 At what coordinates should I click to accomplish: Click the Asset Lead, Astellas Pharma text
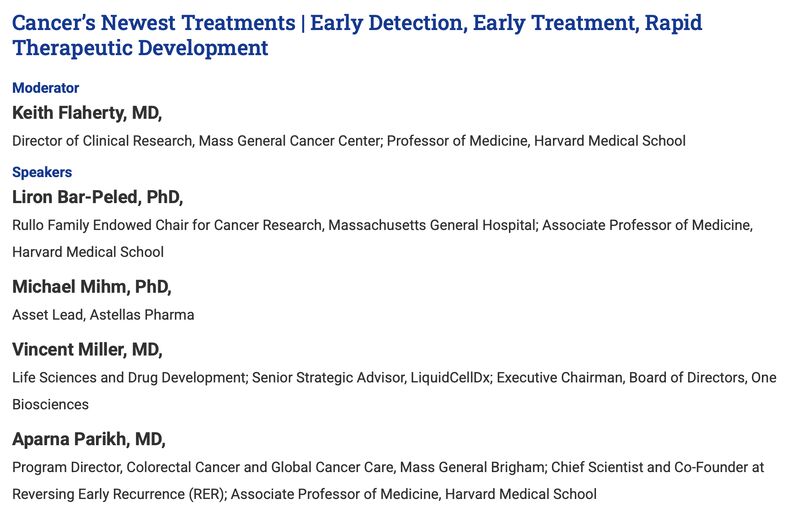(103, 315)
